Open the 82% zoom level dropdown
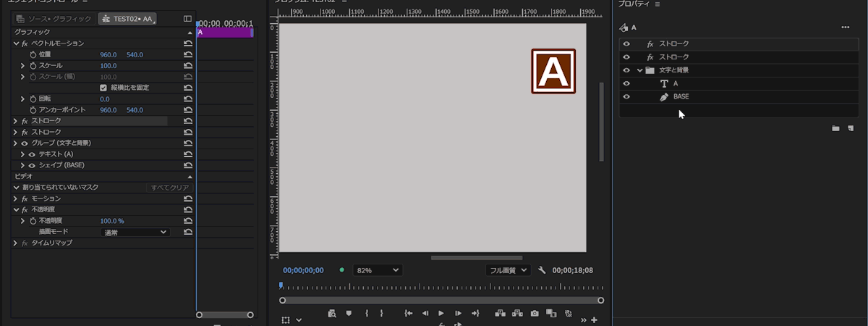The image size is (868, 326). click(377, 270)
